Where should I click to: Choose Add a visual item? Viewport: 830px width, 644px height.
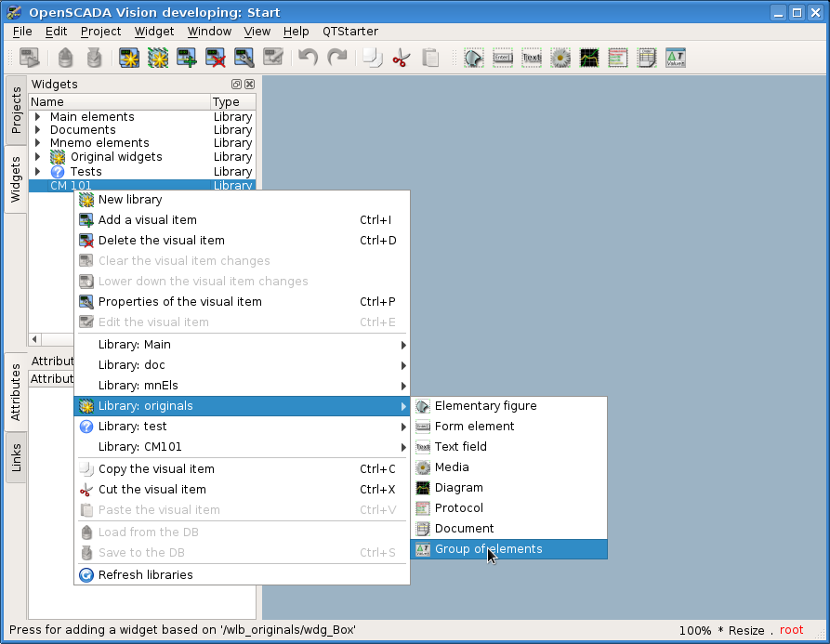[x=243, y=219]
